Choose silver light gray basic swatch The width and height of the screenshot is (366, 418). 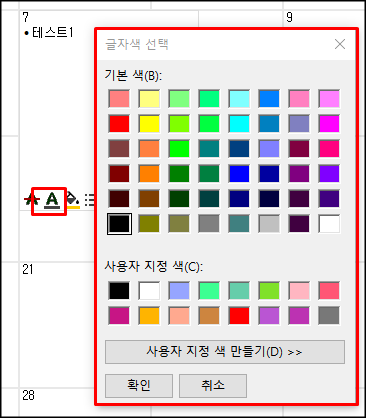pos(269,224)
